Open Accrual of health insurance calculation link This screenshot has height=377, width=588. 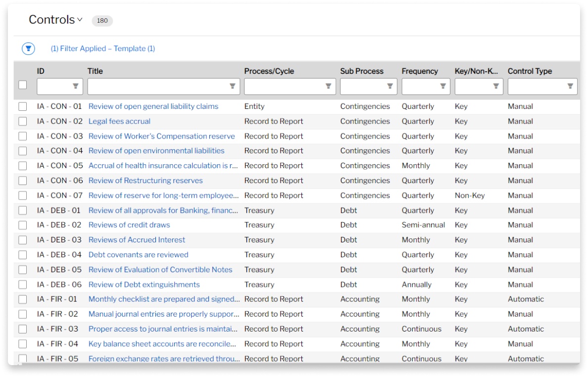coord(163,166)
